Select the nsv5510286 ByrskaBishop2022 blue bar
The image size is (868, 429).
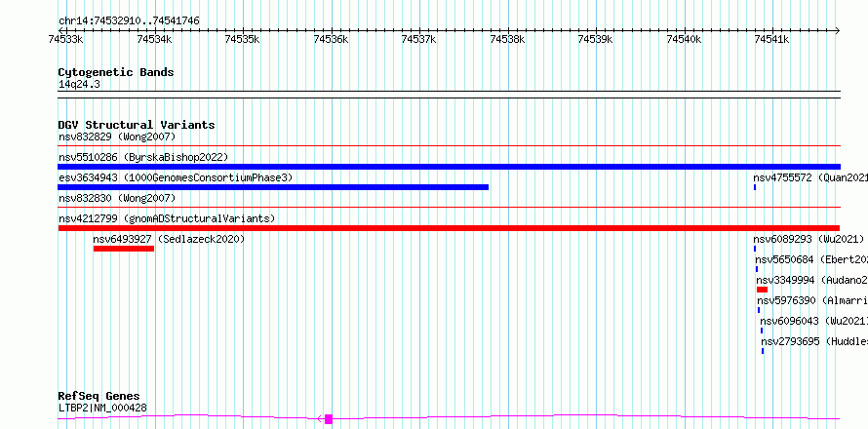(x=449, y=167)
